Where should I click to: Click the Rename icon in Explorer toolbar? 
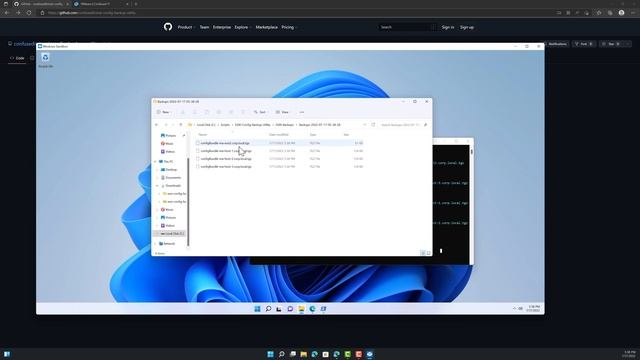[219, 112]
